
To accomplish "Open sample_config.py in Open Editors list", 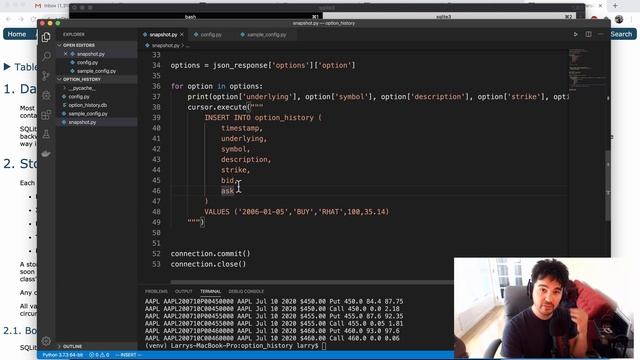I will coord(96,71).
